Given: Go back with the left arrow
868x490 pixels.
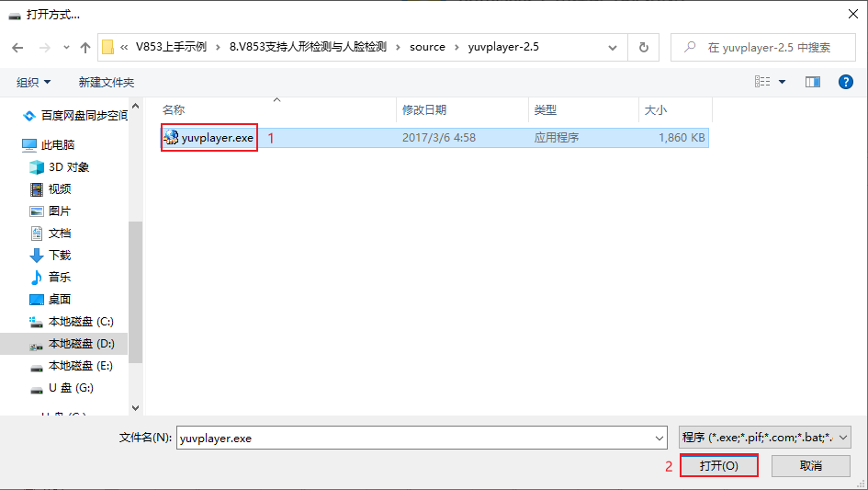Looking at the screenshot, I should [x=17, y=48].
